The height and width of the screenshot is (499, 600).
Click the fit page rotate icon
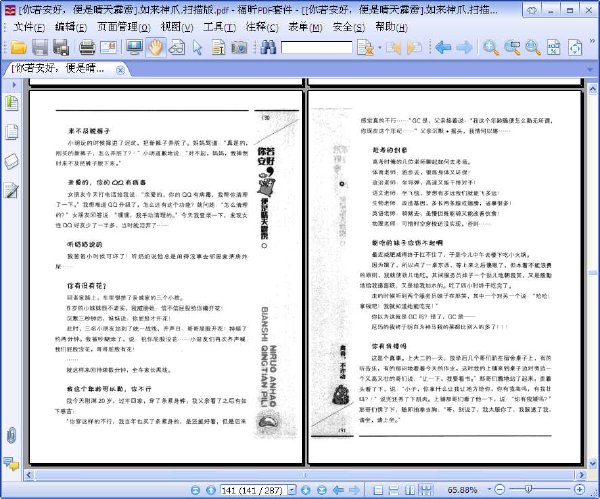(x=575, y=48)
